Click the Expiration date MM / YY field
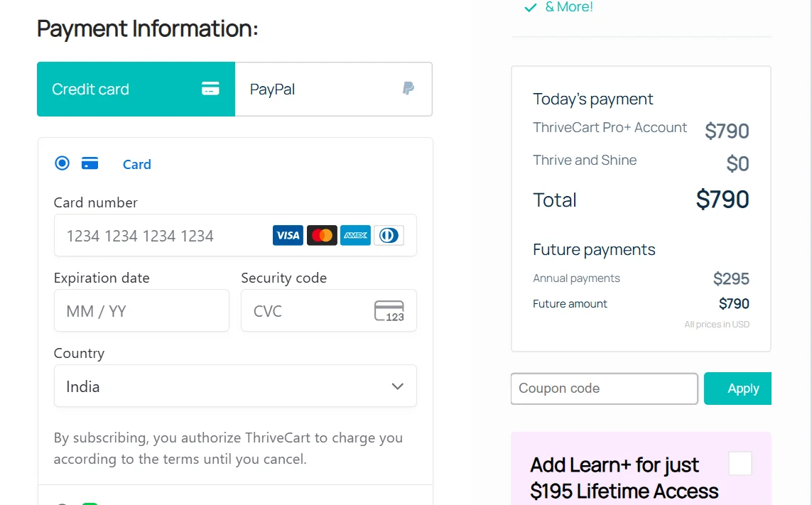The image size is (812, 505). click(x=141, y=311)
